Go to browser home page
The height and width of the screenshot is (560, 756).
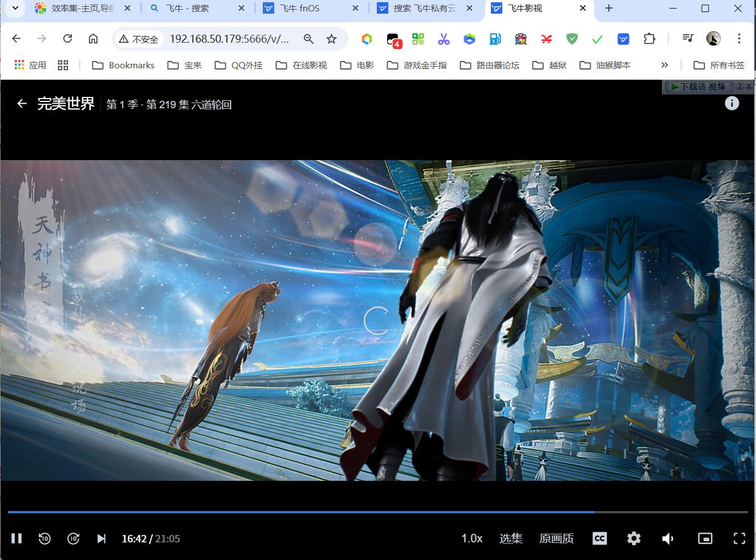coord(93,39)
